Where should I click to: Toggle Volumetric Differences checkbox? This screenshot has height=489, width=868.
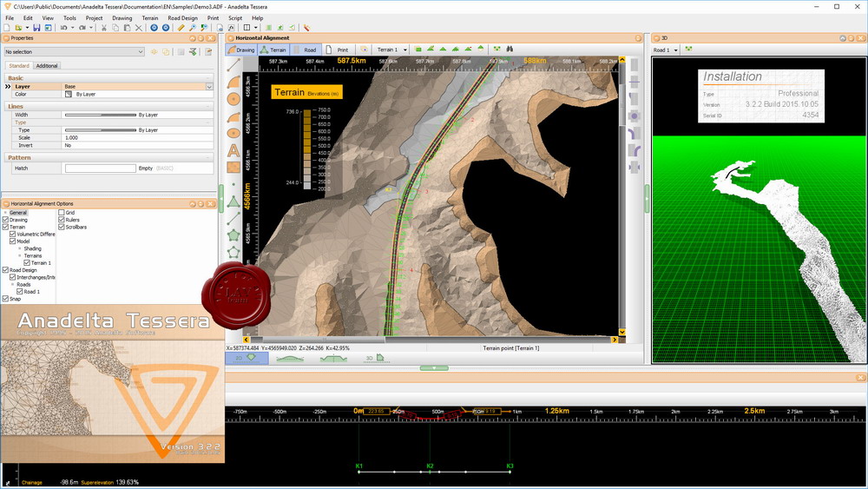(x=13, y=235)
